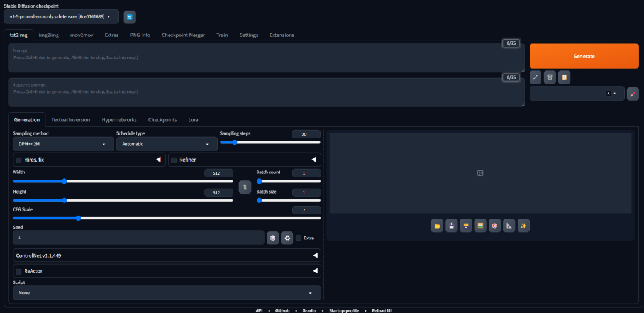The width and height of the screenshot is (644, 313).
Task: Switch to the img2img tab
Action: tap(48, 35)
